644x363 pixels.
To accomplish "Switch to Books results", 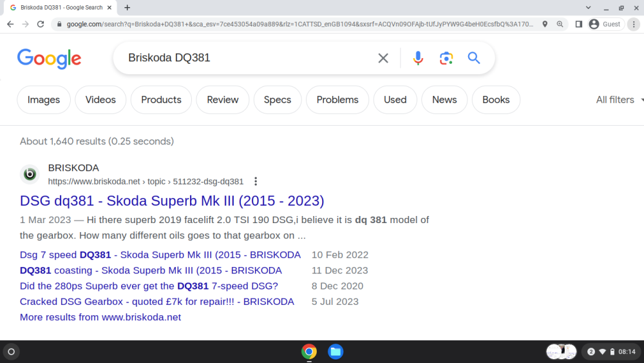I will [496, 99].
